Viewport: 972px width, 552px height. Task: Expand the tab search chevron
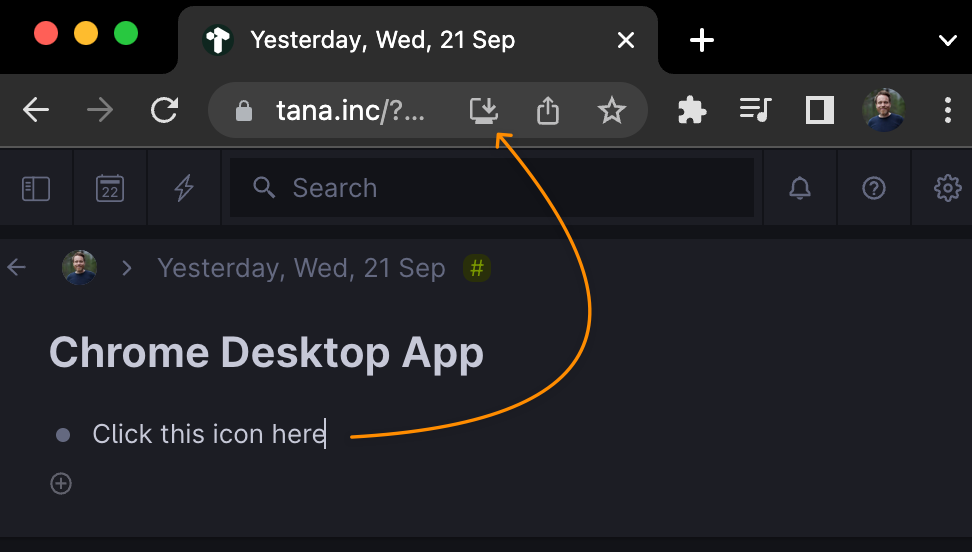[x=947, y=40]
